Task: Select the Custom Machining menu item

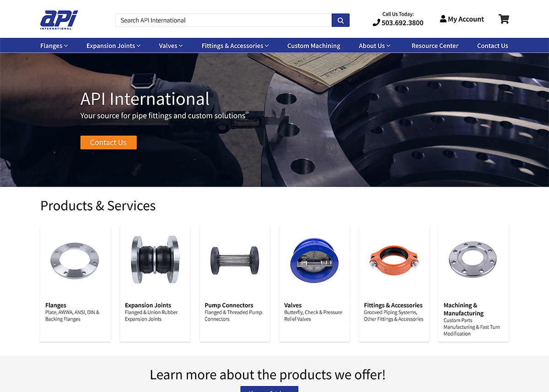Action: click(313, 45)
